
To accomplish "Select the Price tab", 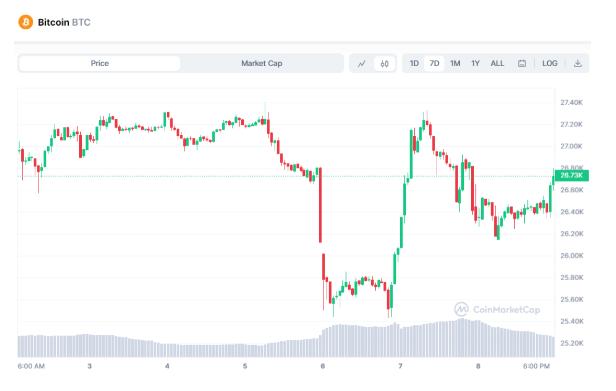I will [x=99, y=64].
